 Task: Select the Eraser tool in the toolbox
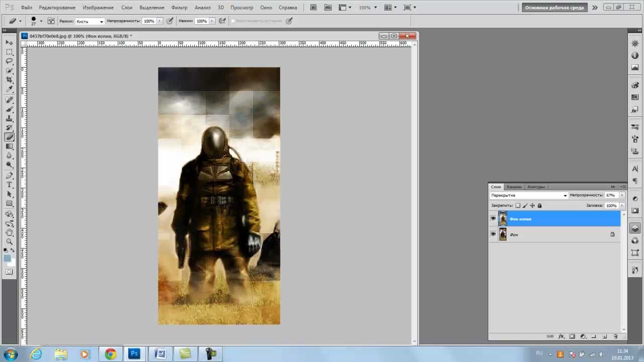click(x=9, y=137)
